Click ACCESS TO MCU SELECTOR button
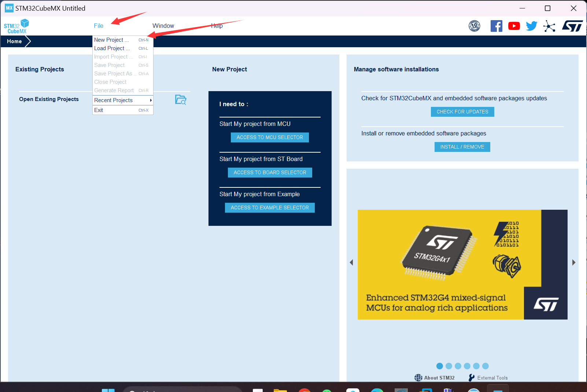The image size is (587, 392). point(270,137)
